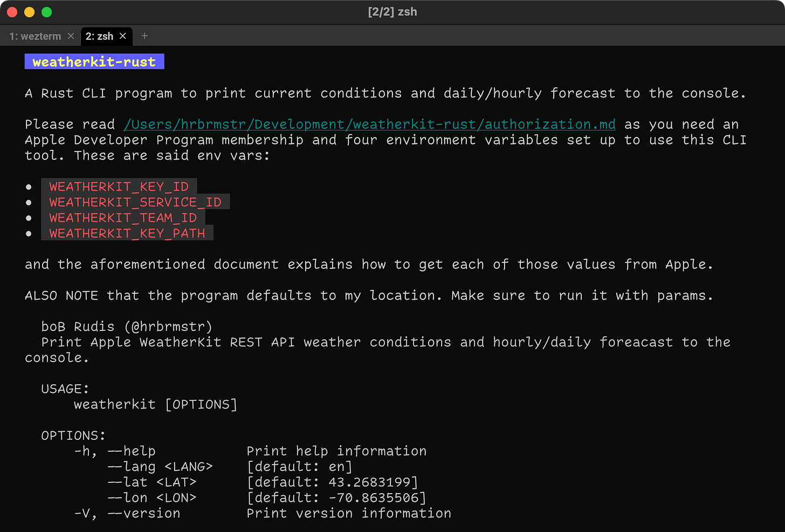Click '[default: -70.8635506]' value
Screen dimensions: 785x532
(x=336, y=498)
